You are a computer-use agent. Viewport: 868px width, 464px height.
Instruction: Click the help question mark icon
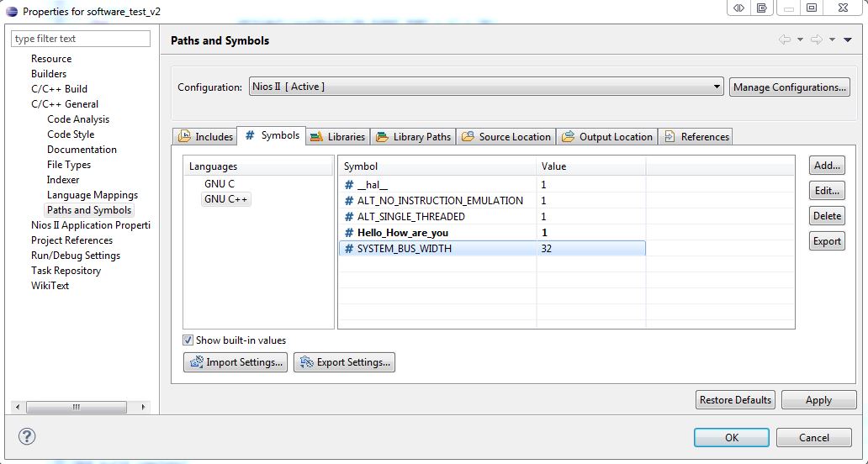(x=27, y=436)
